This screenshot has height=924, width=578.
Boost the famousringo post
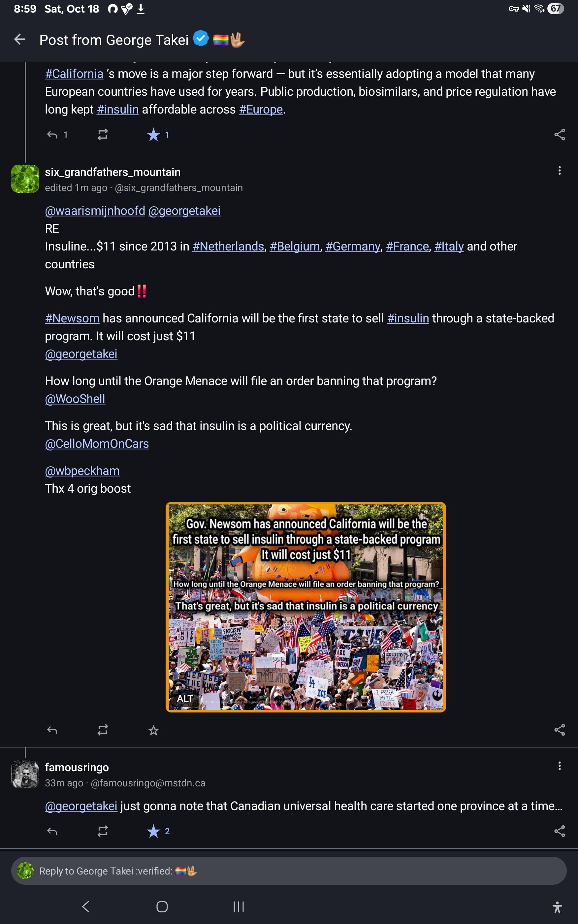click(103, 831)
